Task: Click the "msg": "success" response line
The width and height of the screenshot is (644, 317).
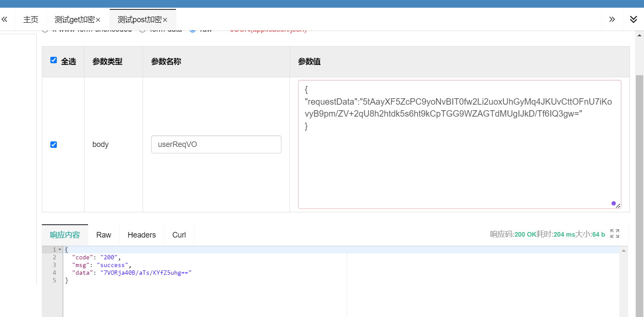Action: pos(102,265)
